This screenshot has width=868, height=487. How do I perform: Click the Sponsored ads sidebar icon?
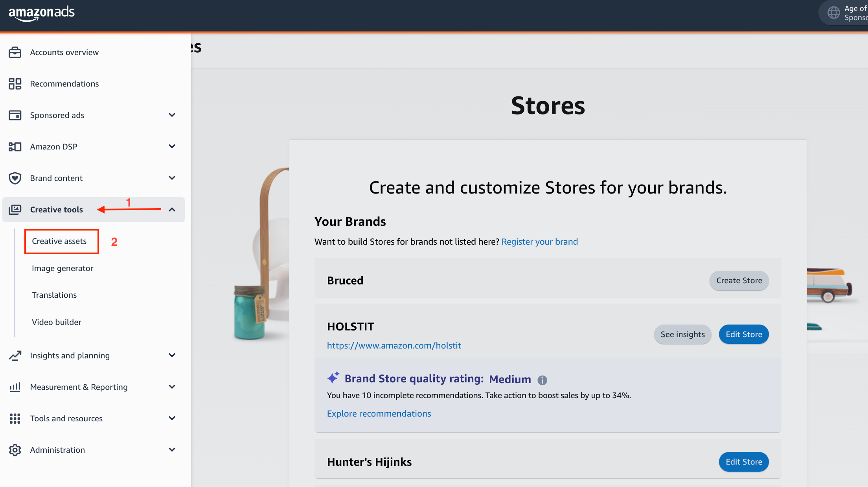pyautogui.click(x=15, y=115)
